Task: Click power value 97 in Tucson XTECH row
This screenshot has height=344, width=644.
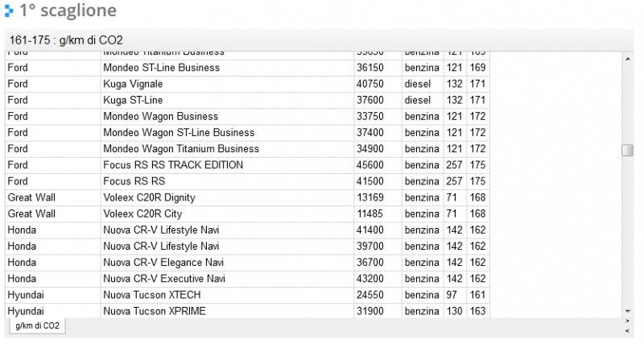Action: coord(455,295)
